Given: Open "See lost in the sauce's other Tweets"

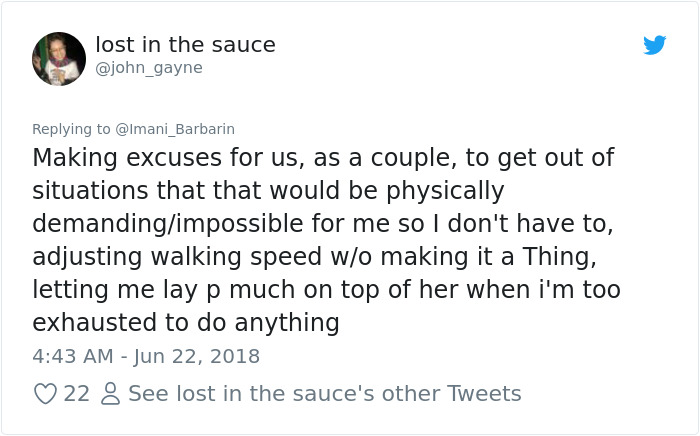Looking at the screenshot, I should click(x=324, y=394).
